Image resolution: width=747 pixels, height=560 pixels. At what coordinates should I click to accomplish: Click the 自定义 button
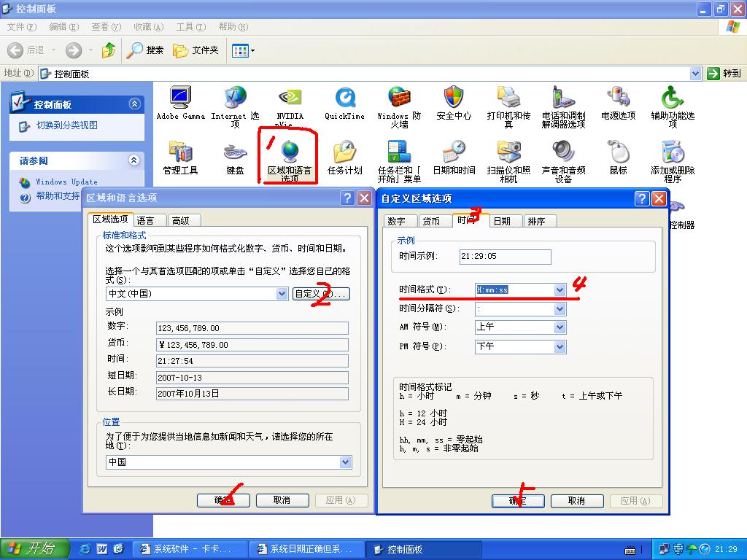coord(321,294)
